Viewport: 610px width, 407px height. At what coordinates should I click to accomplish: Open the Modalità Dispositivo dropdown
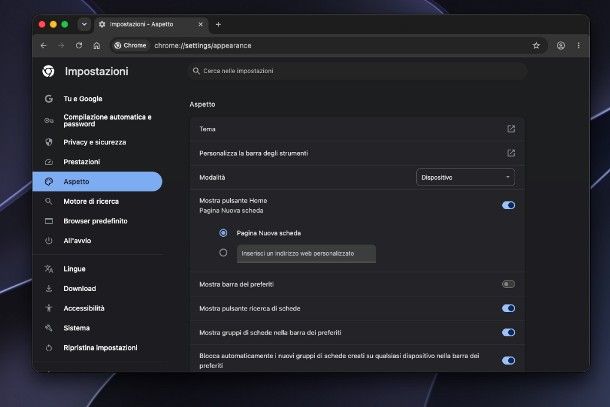coord(465,177)
